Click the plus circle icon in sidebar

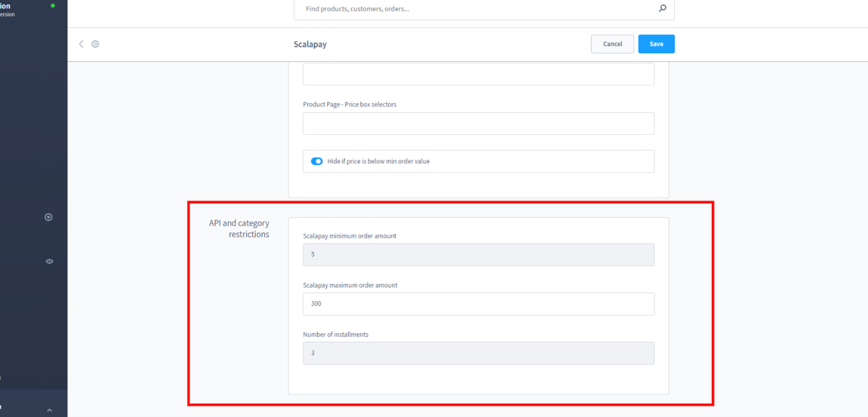point(49,217)
